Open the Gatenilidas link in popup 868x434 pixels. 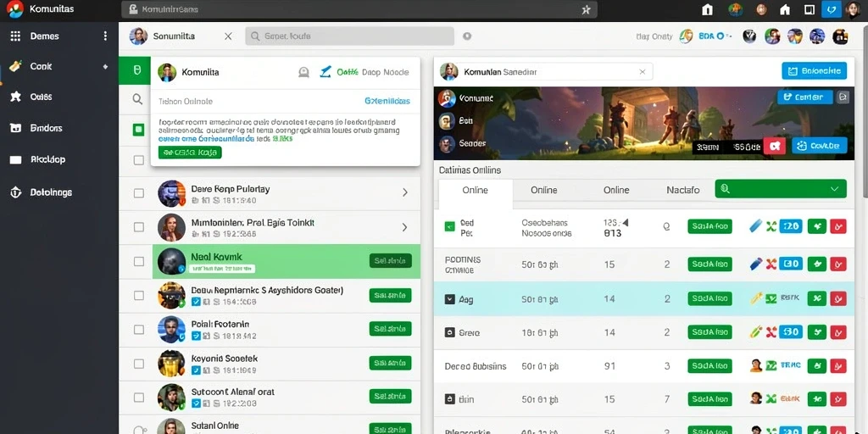pos(387,102)
